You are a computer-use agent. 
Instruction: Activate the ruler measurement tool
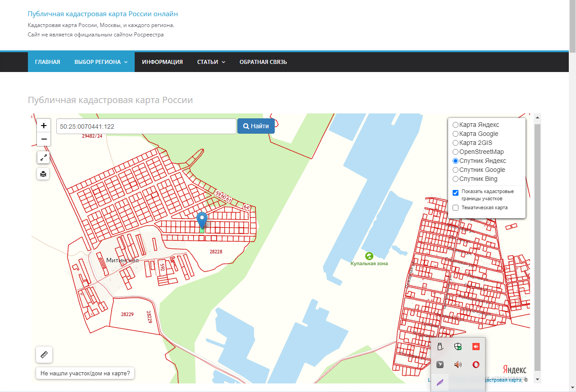(44, 355)
